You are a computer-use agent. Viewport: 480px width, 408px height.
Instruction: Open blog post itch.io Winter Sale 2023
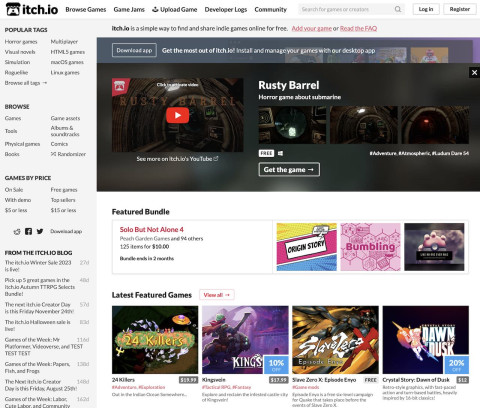(x=38, y=266)
